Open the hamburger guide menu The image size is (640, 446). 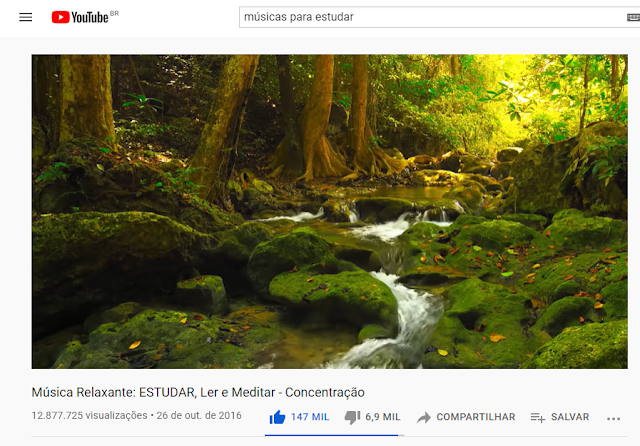pyautogui.click(x=25, y=17)
